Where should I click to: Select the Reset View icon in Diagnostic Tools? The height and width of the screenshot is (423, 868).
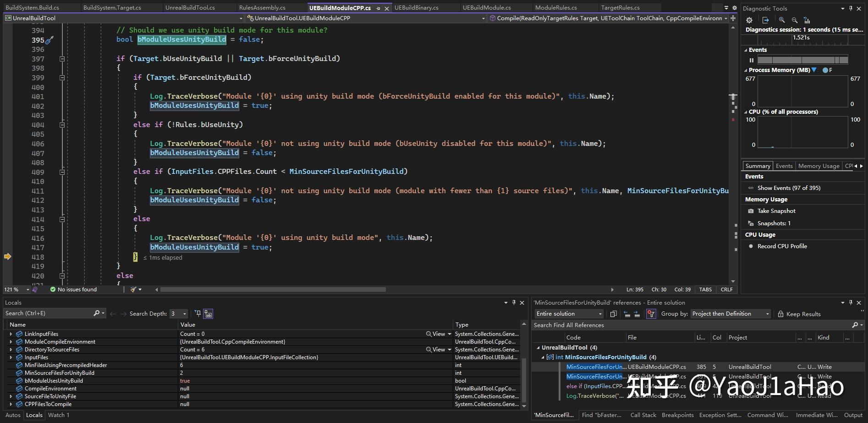807,20
